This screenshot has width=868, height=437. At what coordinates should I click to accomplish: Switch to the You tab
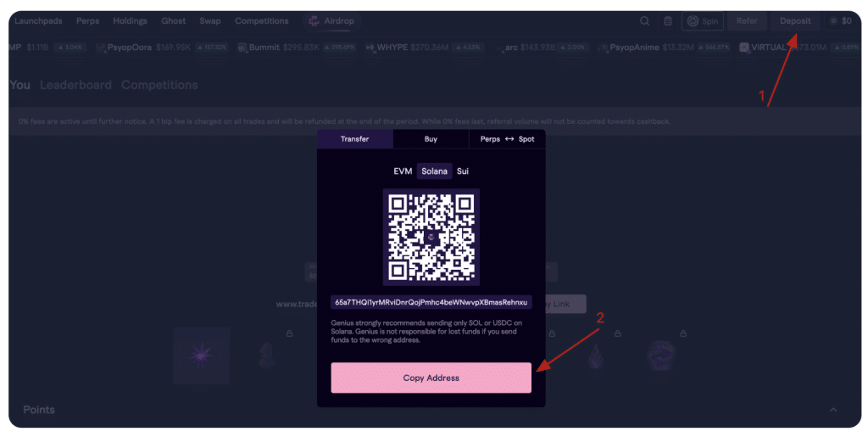coord(20,85)
